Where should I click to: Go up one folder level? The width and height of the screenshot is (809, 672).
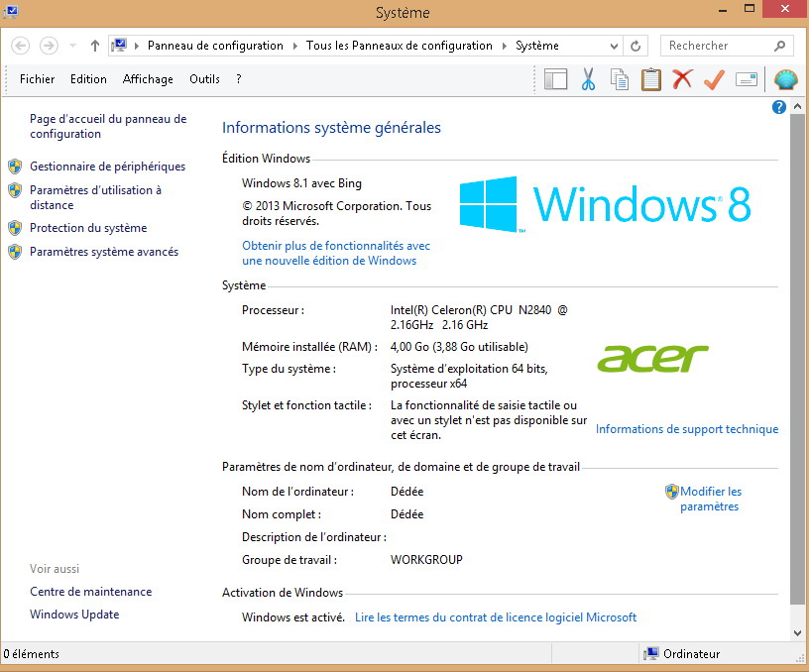click(95, 46)
